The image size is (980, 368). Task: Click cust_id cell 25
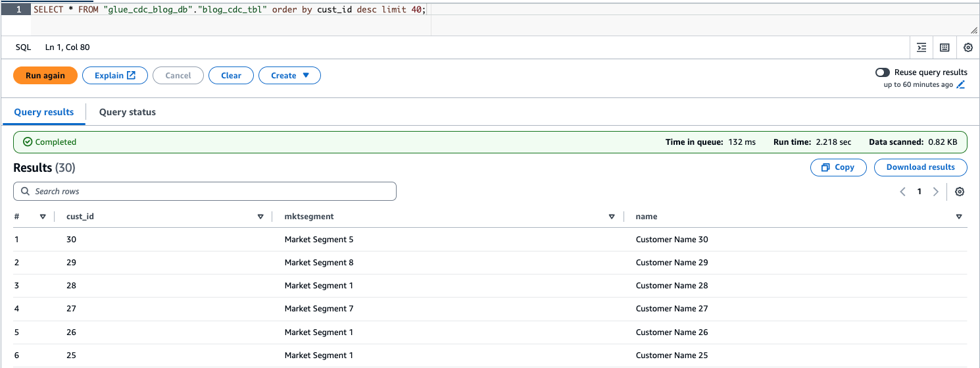pyautogui.click(x=71, y=355)
